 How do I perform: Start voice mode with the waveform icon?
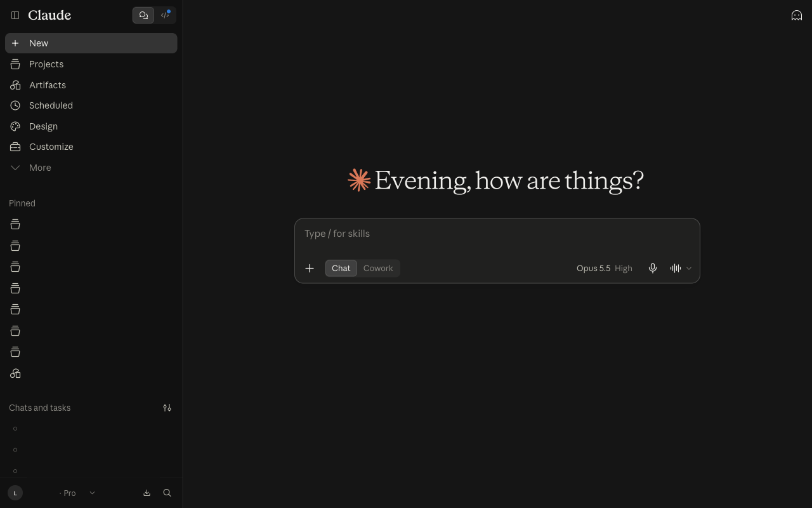click(676, 268)
